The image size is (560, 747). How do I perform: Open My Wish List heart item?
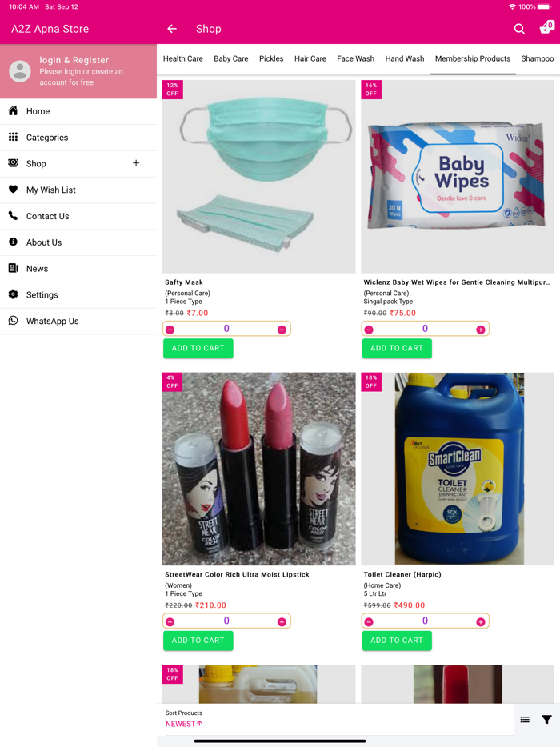[78, 190]
